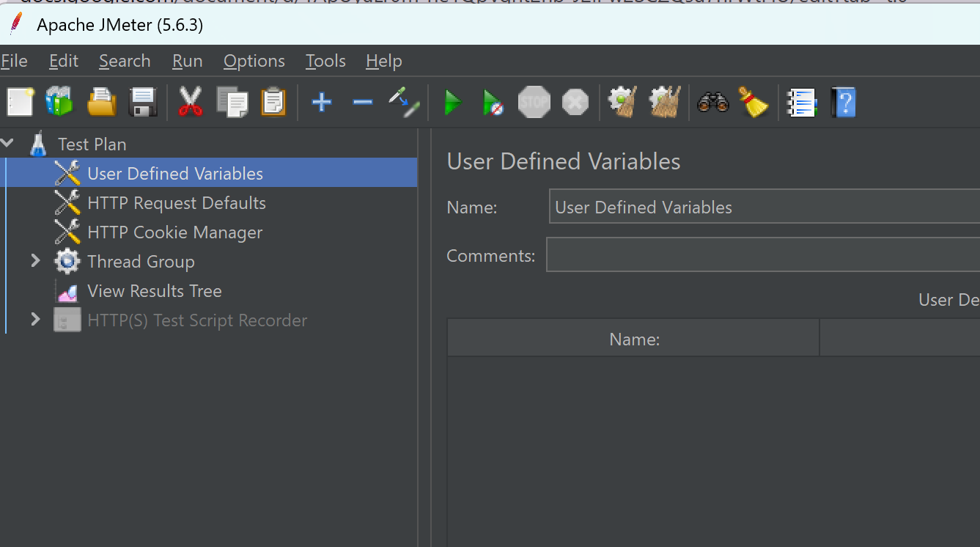Click the Test Plan flask icon

(x=38, y=144)
